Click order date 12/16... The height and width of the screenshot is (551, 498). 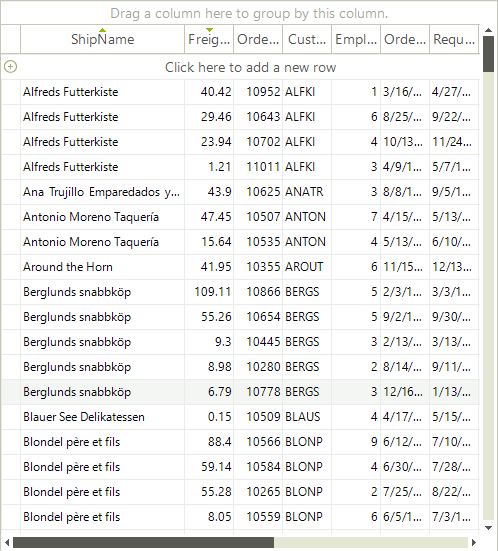tap(403, 392)
